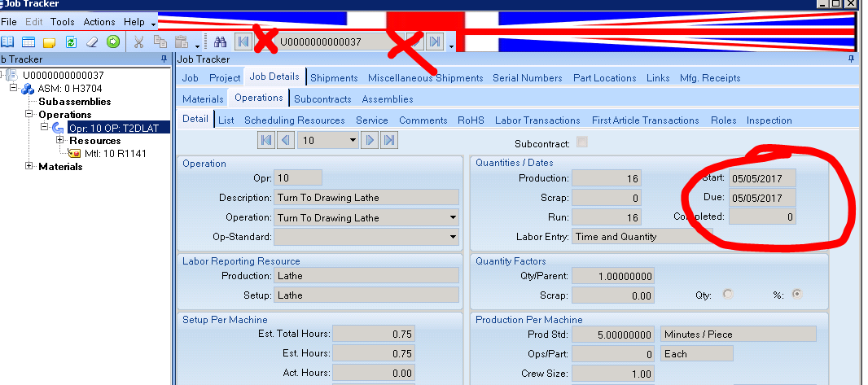Click the Cut scissors icon
Viewport: 868px width, 385px height.
pyautogui.click(x=139, y=42)
